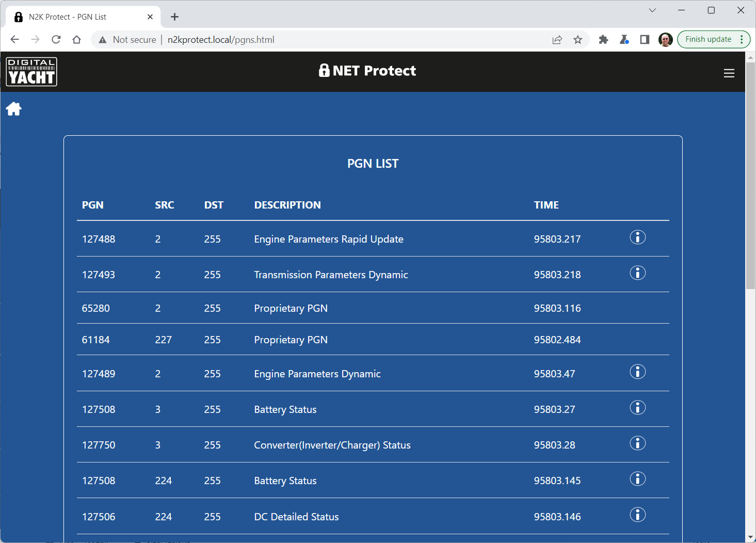Click the Finish update button
The image size is (756, 543).
tap(708, 39)
